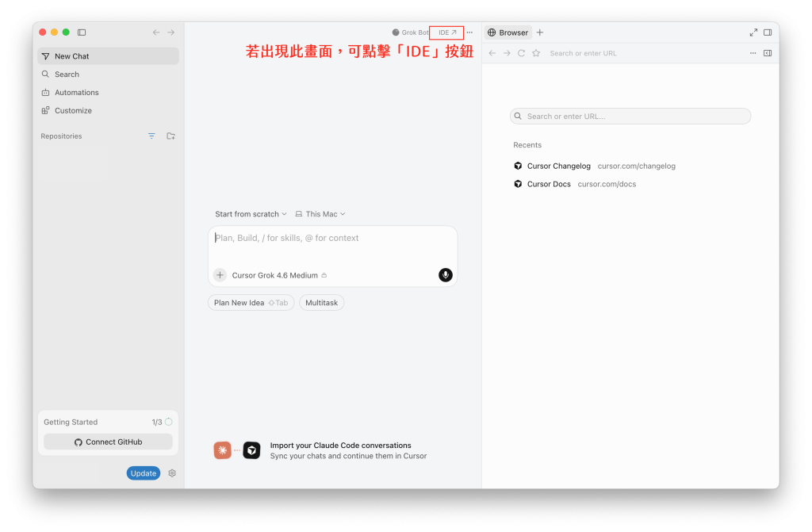
Task: Start a New Chat
Action: coord(108,56)
